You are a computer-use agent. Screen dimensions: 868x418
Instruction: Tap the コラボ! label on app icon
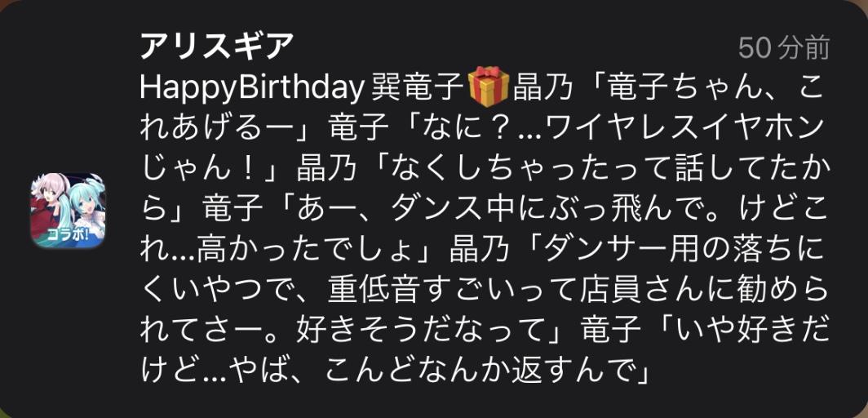tap(68, 233)
